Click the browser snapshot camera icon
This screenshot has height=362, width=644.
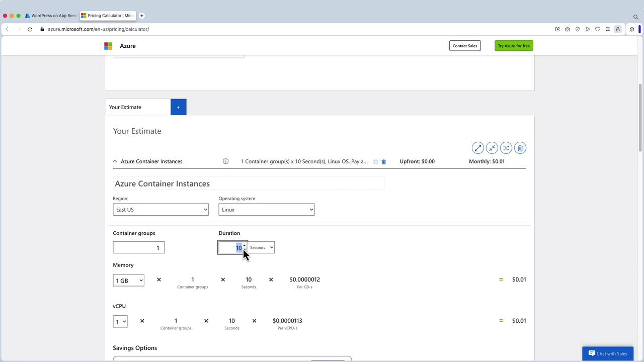568,29
